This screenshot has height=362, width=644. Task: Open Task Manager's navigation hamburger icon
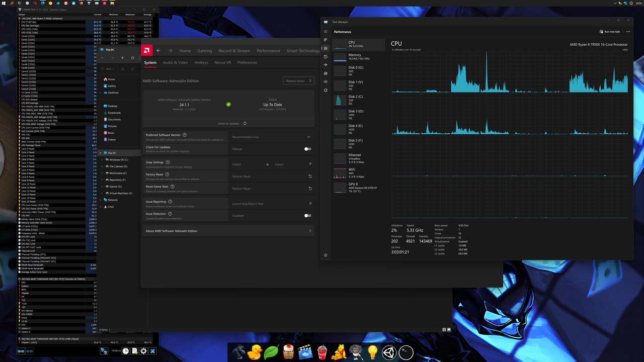(326, 30)
